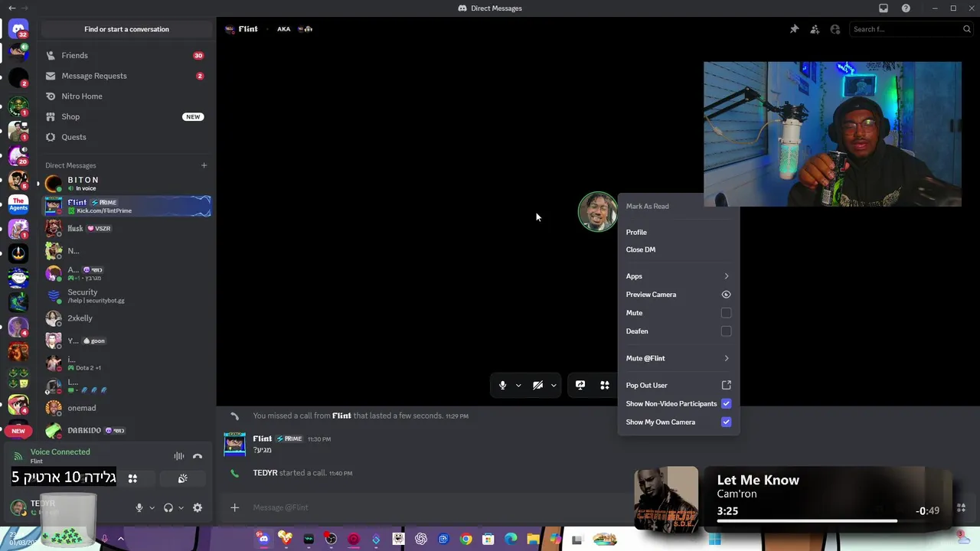
Task: Tick the Mute checkbox in context menu
Action: [x=726, y=313]
